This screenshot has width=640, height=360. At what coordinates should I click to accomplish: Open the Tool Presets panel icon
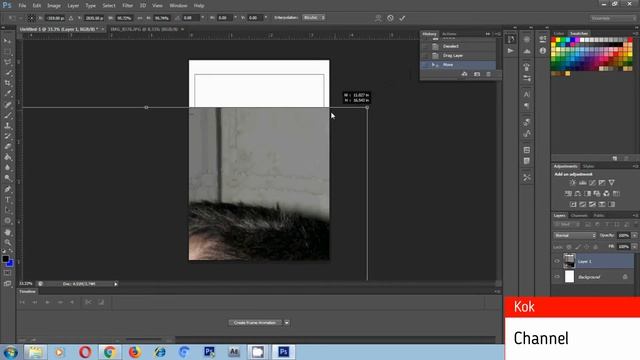click(x=527, y=178)
